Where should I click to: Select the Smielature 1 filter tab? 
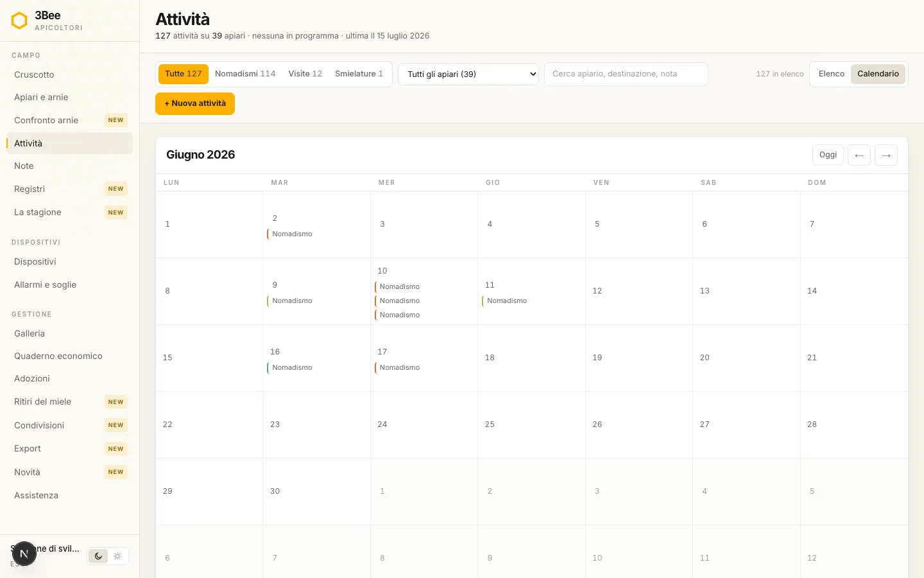pyautogui.click(x=359, y=74)
